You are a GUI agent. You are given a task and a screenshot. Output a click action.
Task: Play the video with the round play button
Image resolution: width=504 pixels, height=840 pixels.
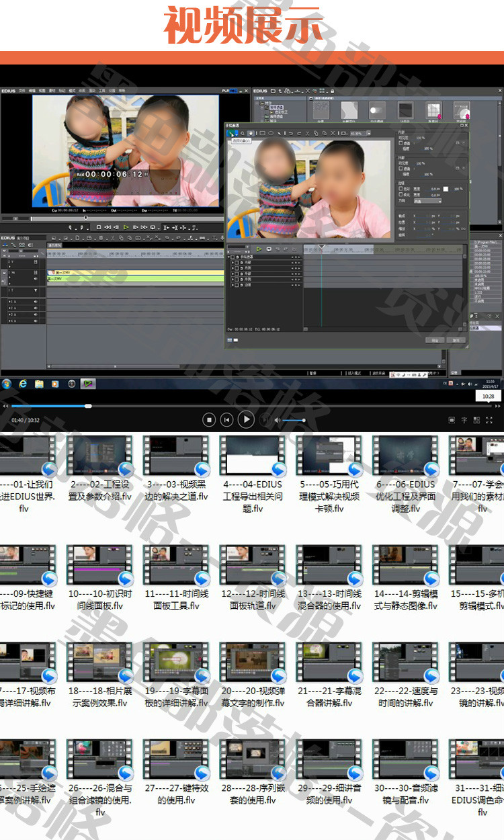(x=247, y=420)
